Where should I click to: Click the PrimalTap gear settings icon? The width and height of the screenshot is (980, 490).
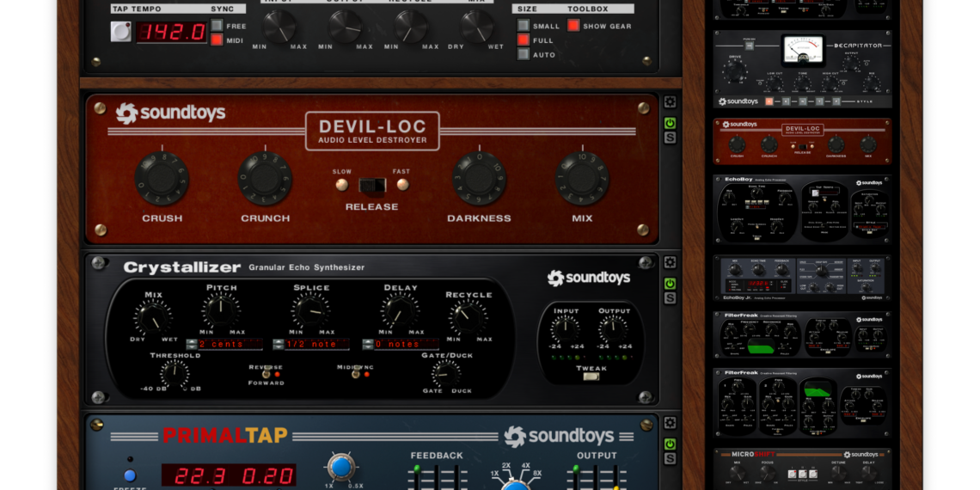click(670, 423)
